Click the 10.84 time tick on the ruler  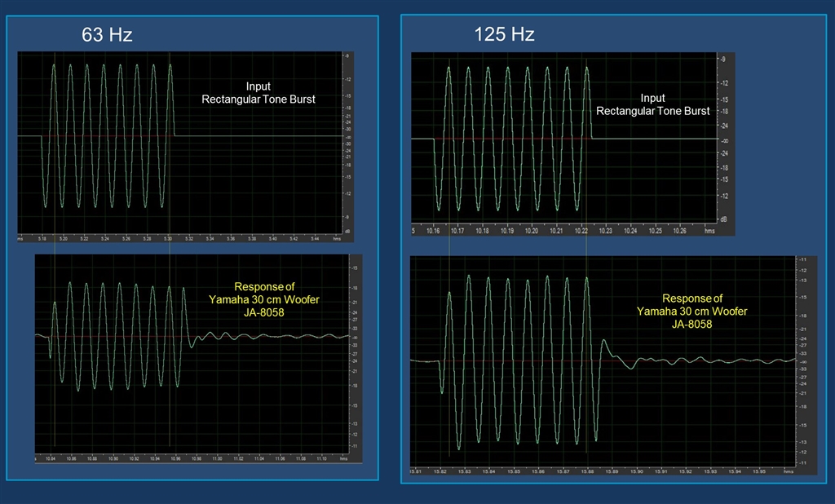(50, 458)
